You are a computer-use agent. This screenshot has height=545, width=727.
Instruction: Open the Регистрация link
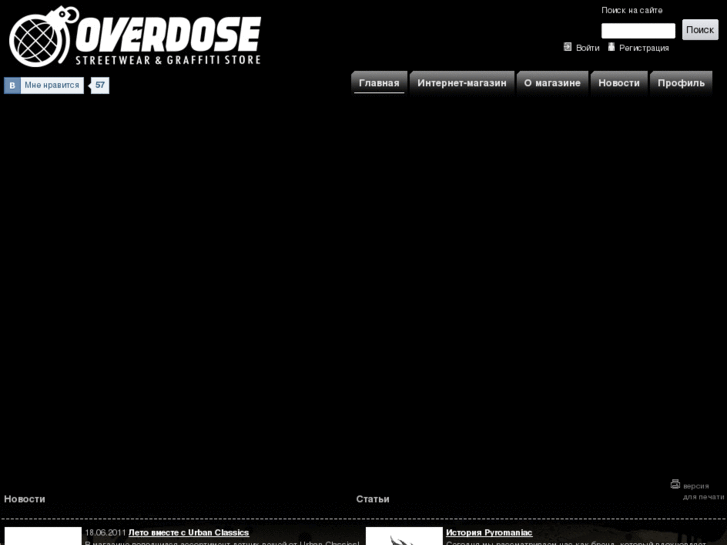[x=644, y=48]
